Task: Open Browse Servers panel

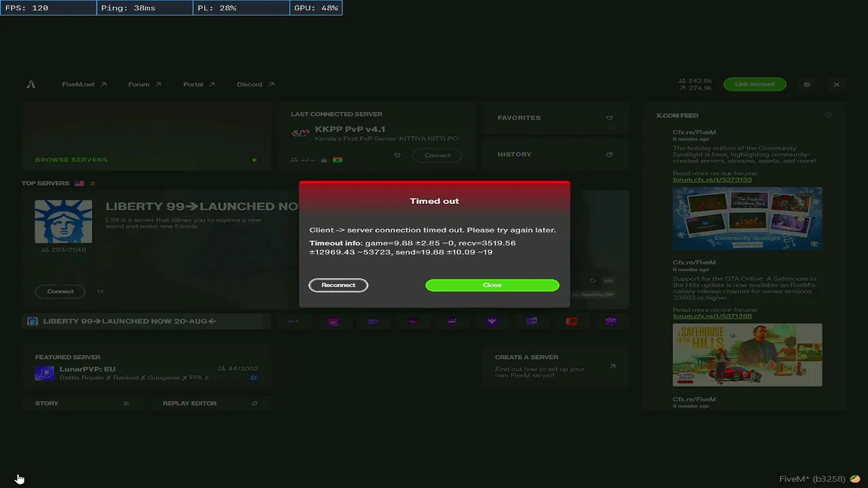Action: [x=146, y=136]
